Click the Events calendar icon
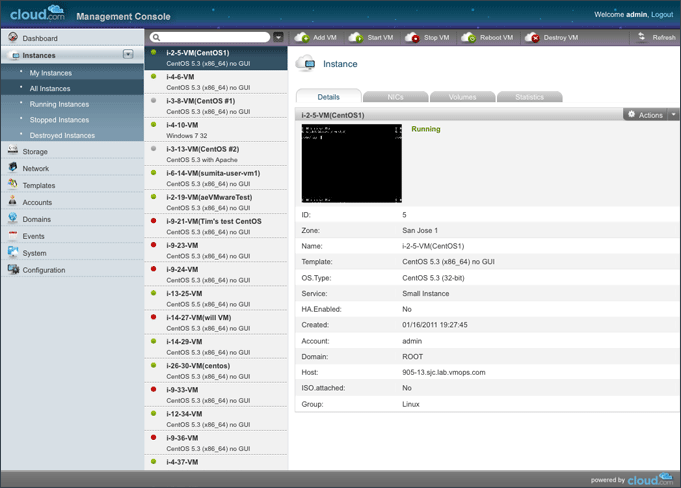The image size is (681, 488). [13, 235]
